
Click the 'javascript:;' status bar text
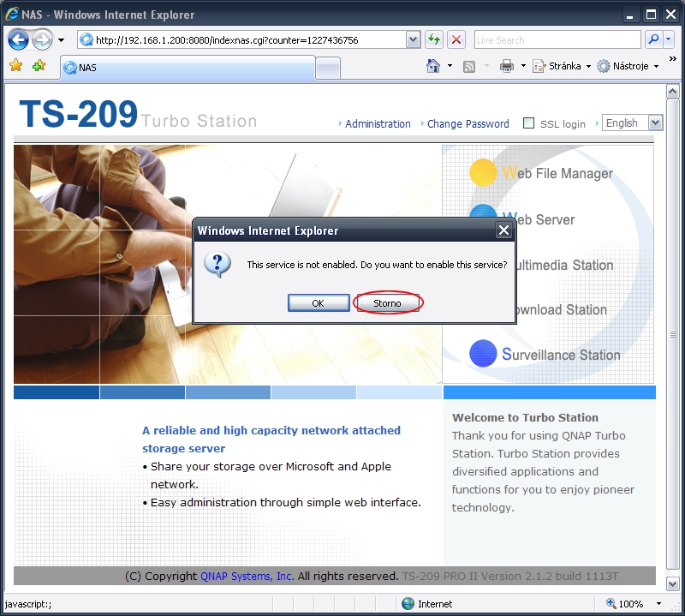[28, 604]
